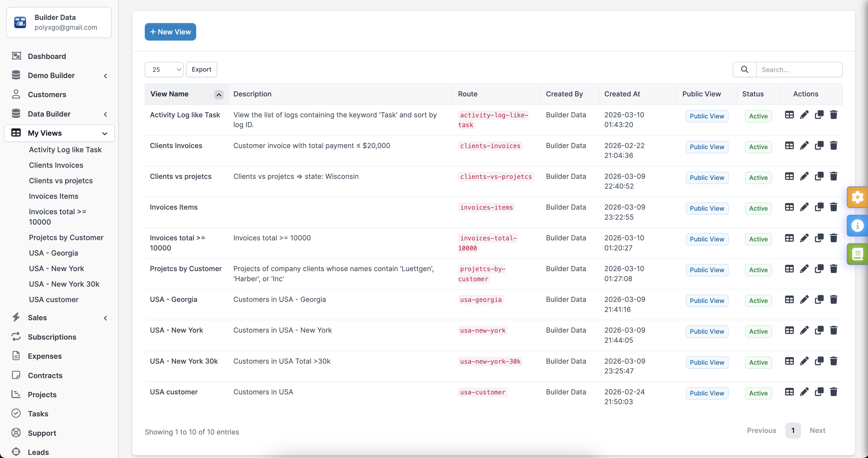Select Customers in the sidebar
The height and width of the screenshot is (458, 868).
(x=47, y=94)
